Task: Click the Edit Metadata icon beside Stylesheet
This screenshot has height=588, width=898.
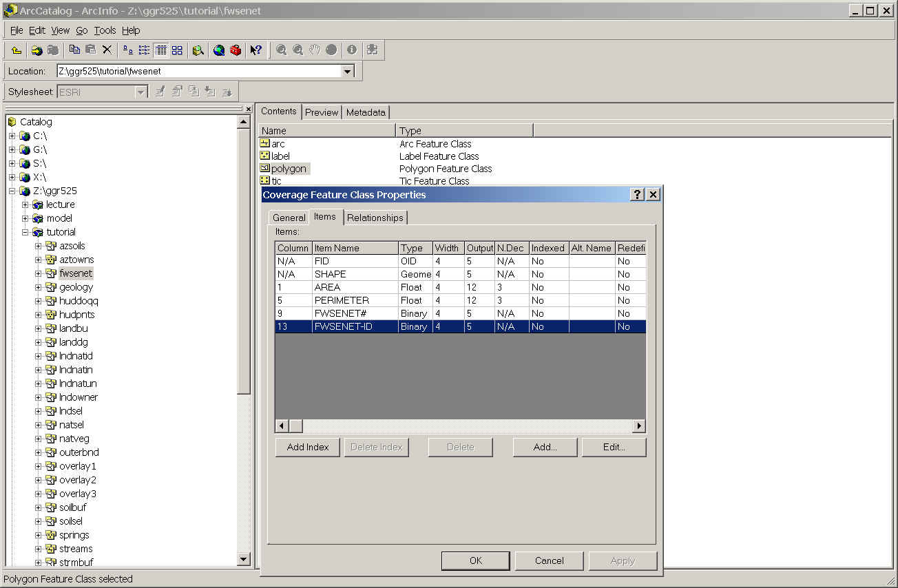Action: click(160, 92)
